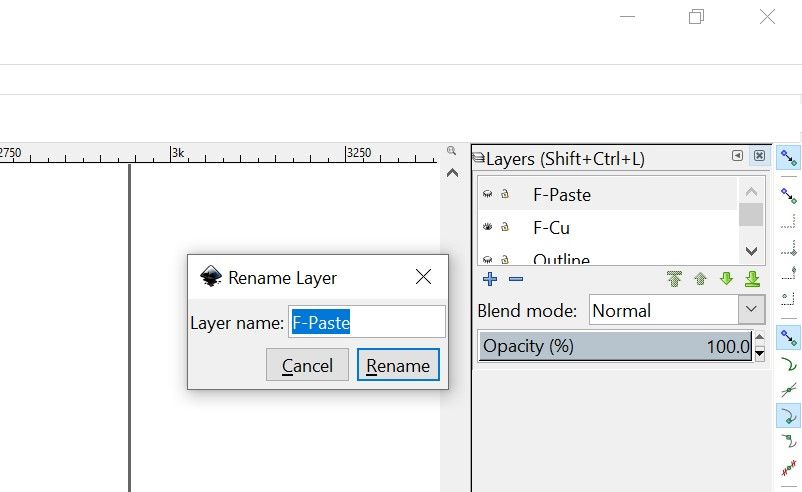Decrease opacity with down stepper
The height and width of the screenshot is (492, 802).
pos(760,353)
